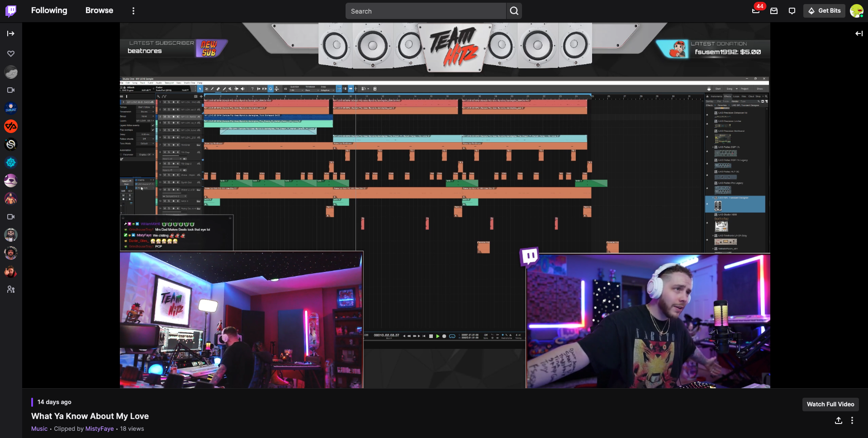Open the user avatar account menu
This screenshot has width=868, height=438.
[x=856, y=11]
